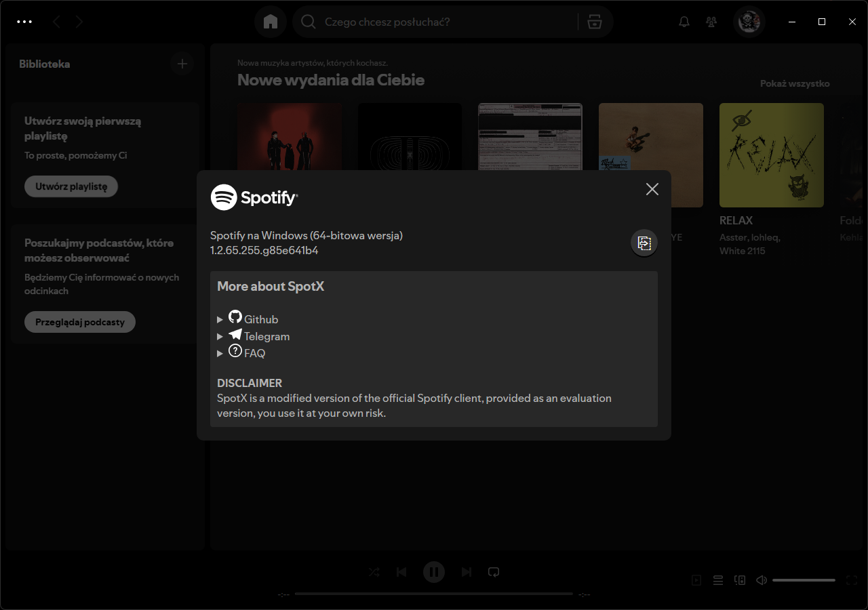Click the Biblioteka header

tap(45, 64)
